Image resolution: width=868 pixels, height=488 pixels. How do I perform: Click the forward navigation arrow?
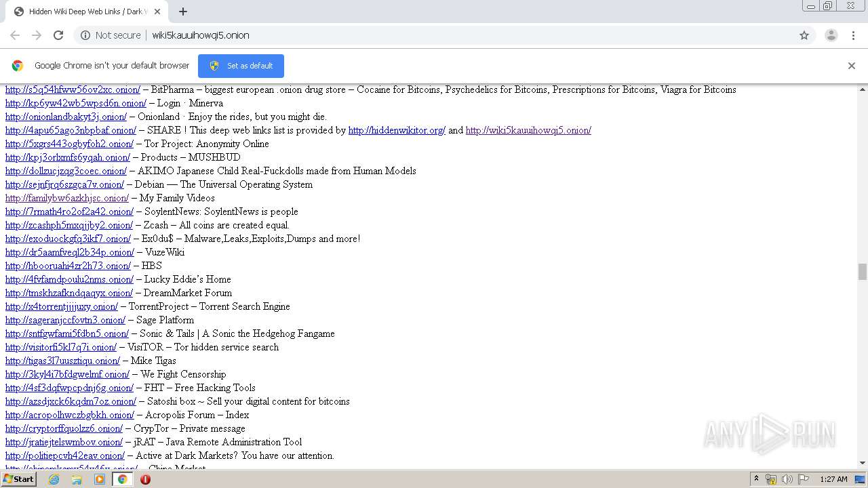[37, 35]
